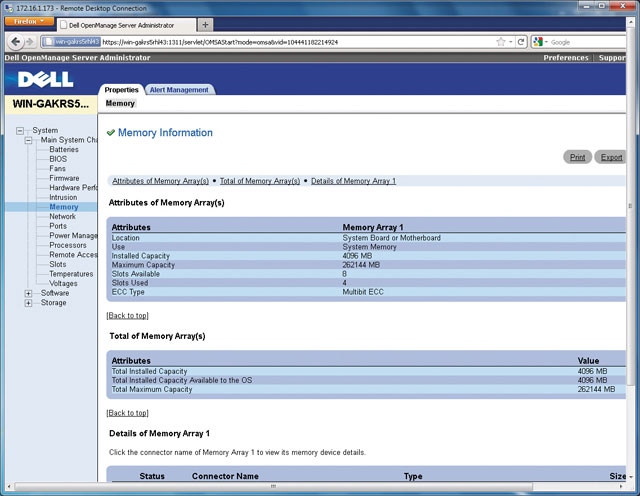The image size is (640, 496).
Task: Open Support in the top bar
Action: [612, 58]
